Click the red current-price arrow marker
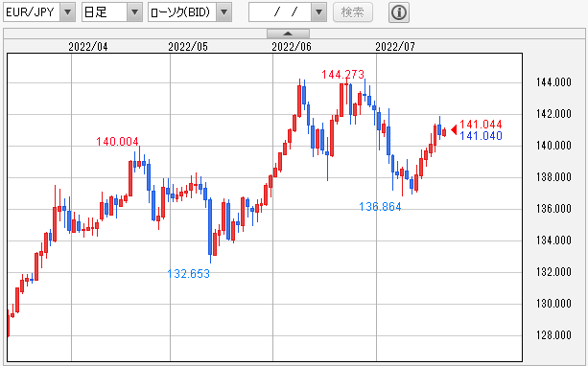This screenshot has width=588, height=366. coord(454,130)
